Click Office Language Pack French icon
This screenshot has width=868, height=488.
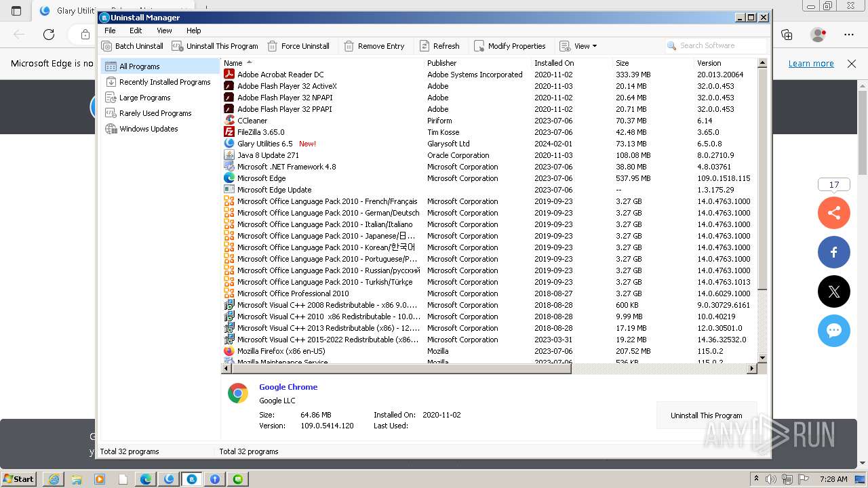(x=229, y=201)
